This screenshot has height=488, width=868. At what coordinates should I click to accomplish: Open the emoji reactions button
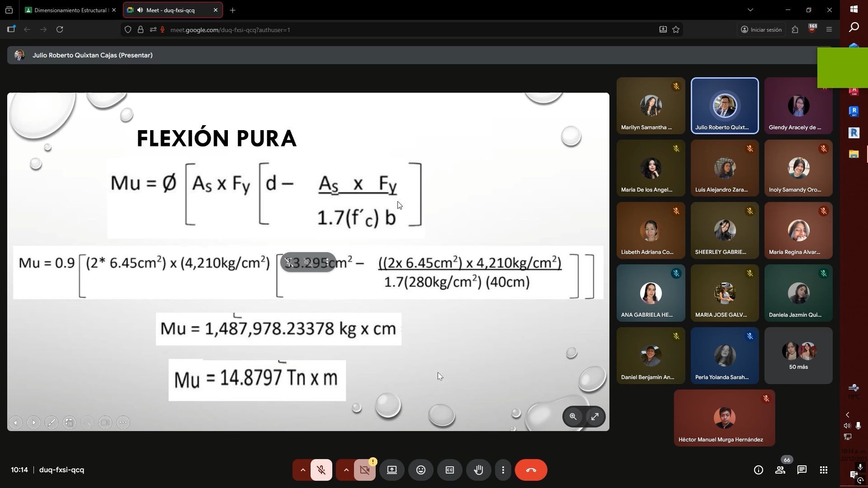point(420,470)
